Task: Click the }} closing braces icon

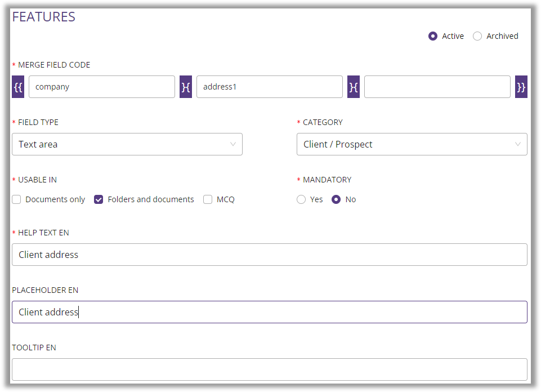Action: tap(521, 87)
